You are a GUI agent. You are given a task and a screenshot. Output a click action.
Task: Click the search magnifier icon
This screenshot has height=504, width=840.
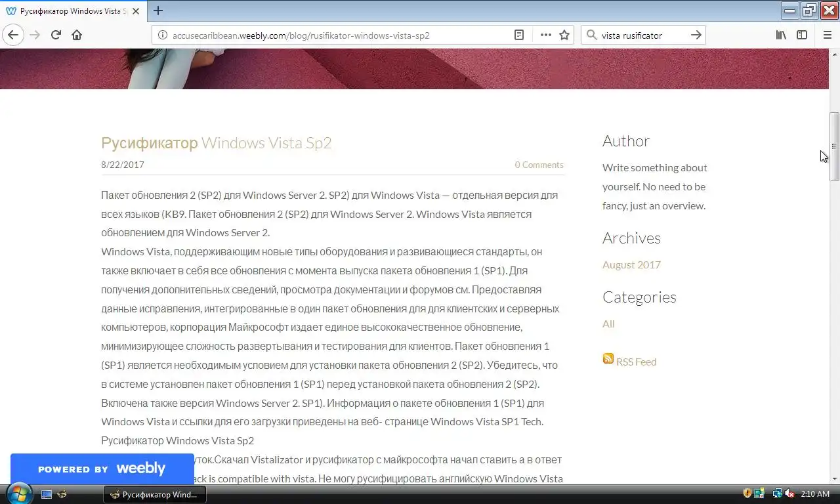(591, 35)
